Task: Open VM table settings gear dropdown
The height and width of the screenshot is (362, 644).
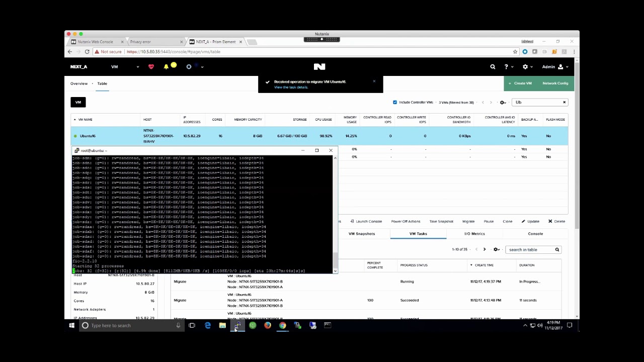Action: [x=503, y=102]
